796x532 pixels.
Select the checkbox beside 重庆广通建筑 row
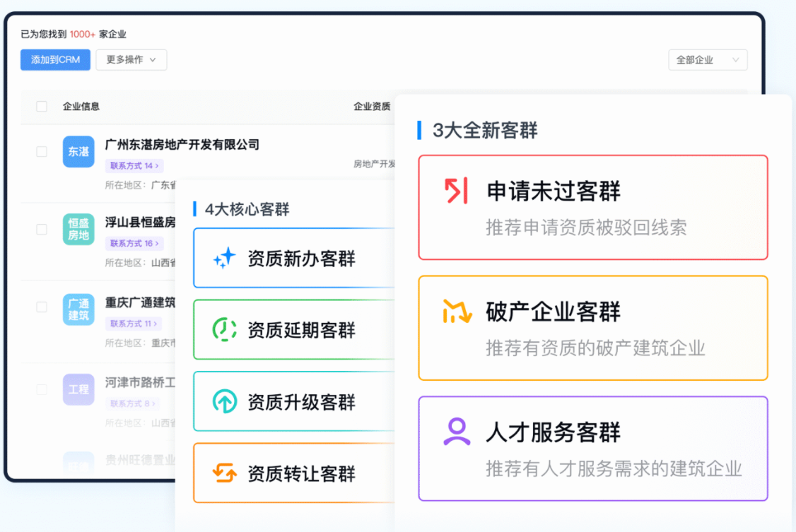[42, 307]
